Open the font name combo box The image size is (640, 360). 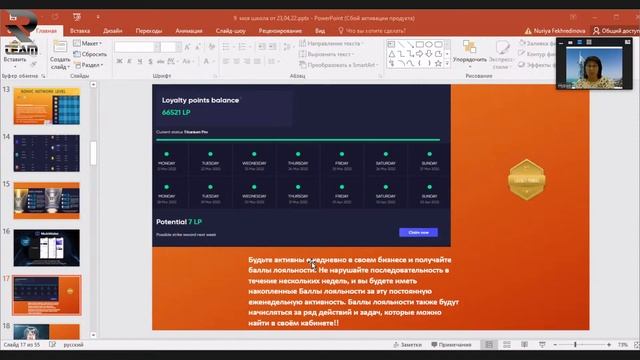(x=137, y=47)
